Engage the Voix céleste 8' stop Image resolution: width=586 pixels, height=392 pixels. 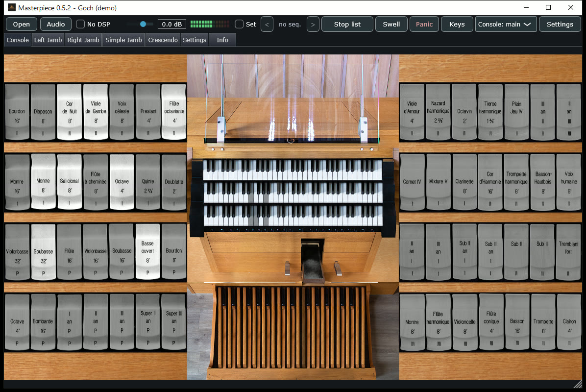(x=122, y=112)
